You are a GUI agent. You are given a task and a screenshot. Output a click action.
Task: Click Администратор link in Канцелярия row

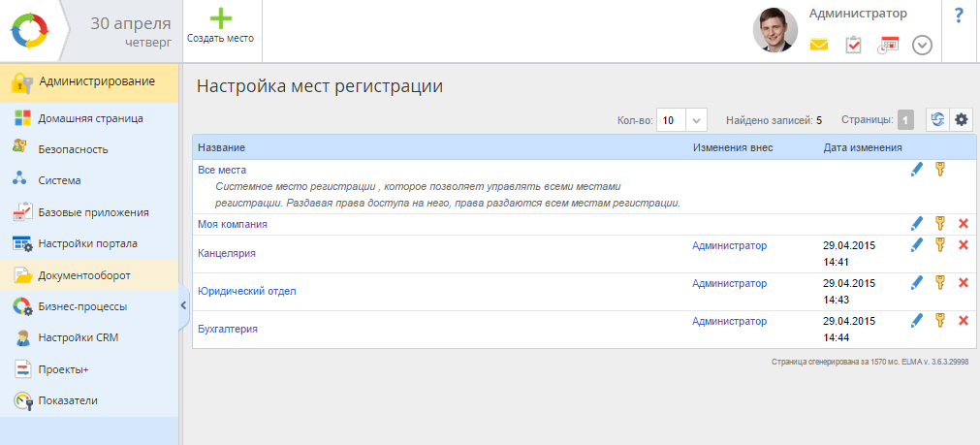729,246
